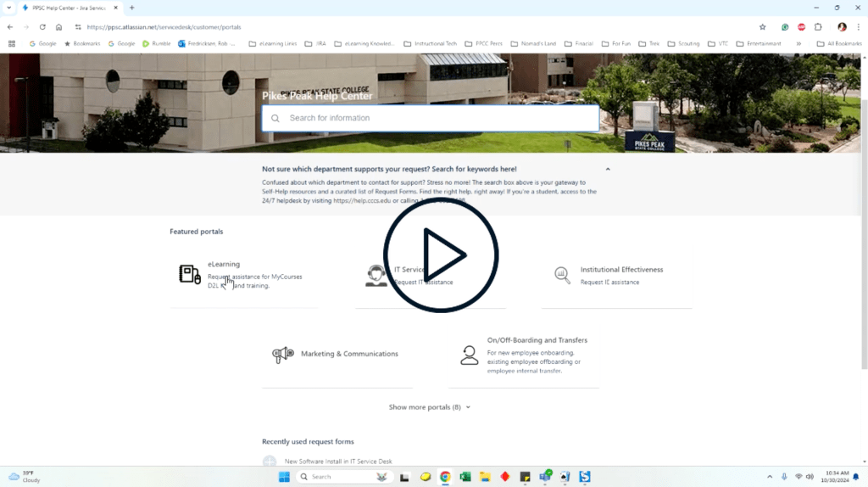Open the IT Service headset icon
Screen dimensions: 868x487
pyautogui.click(x=376, y=276)
